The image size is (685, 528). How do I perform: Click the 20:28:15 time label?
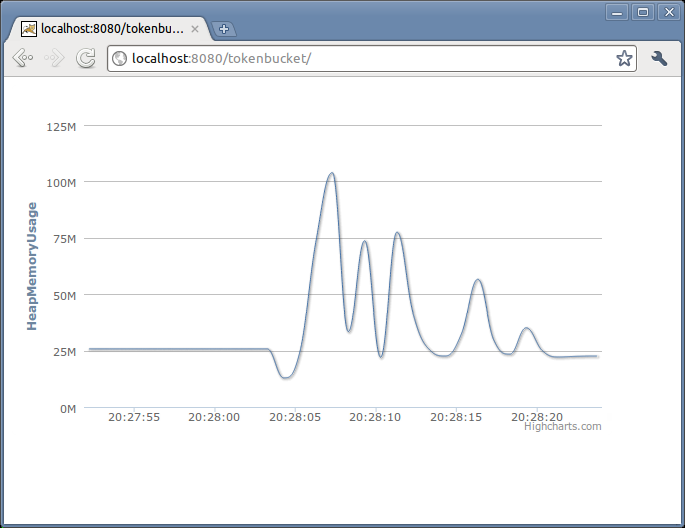(456, 417)
